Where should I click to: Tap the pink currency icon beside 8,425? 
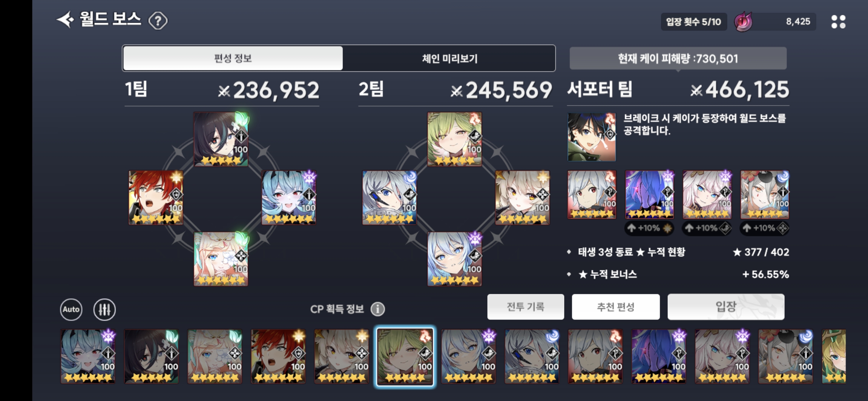point(744,22)
